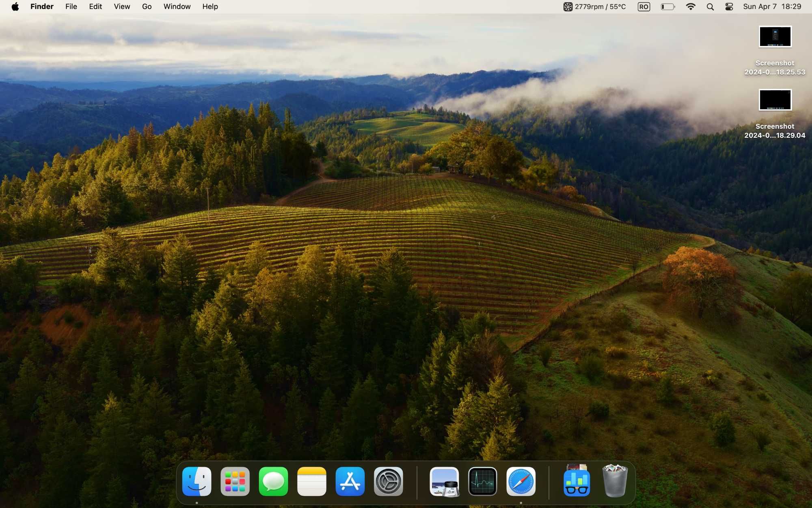Open the Go menu
Screen dimensions: 812x508
(x=147, y=7)
